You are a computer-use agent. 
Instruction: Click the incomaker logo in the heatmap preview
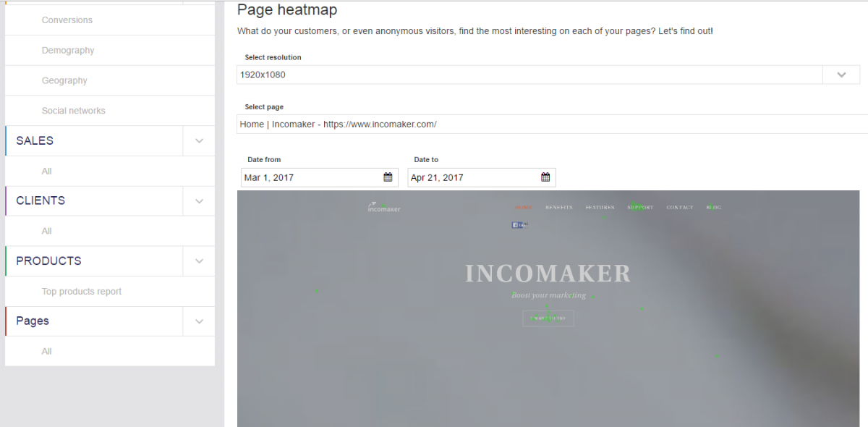(x=383, y=208)
